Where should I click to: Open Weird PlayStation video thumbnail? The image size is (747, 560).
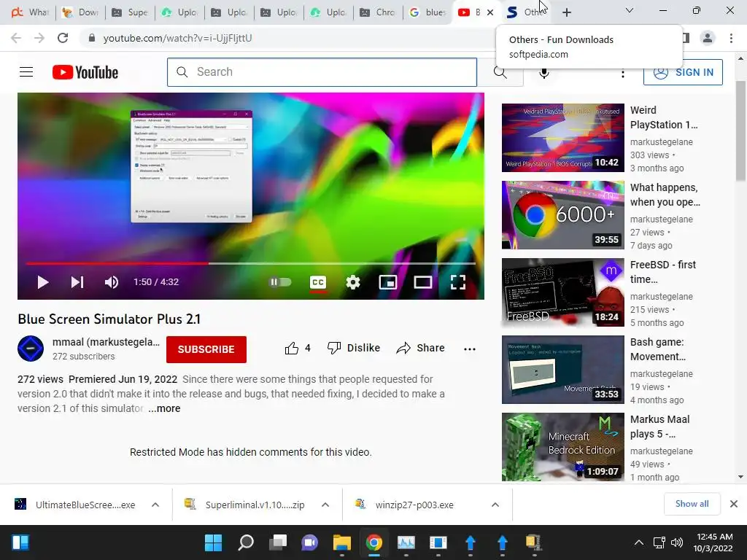point(562,138)
